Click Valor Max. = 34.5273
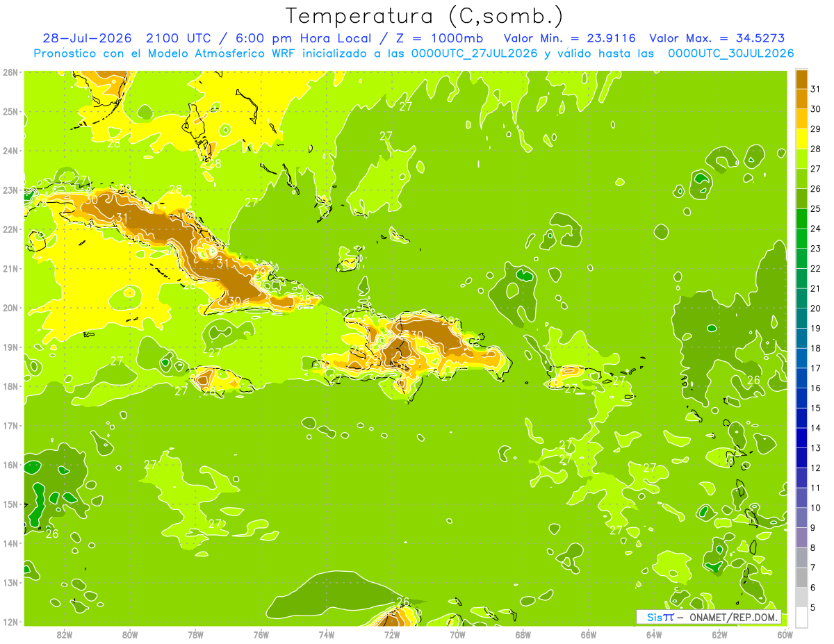The height and width of the screenshot is (644, 834). pos(718,38)
